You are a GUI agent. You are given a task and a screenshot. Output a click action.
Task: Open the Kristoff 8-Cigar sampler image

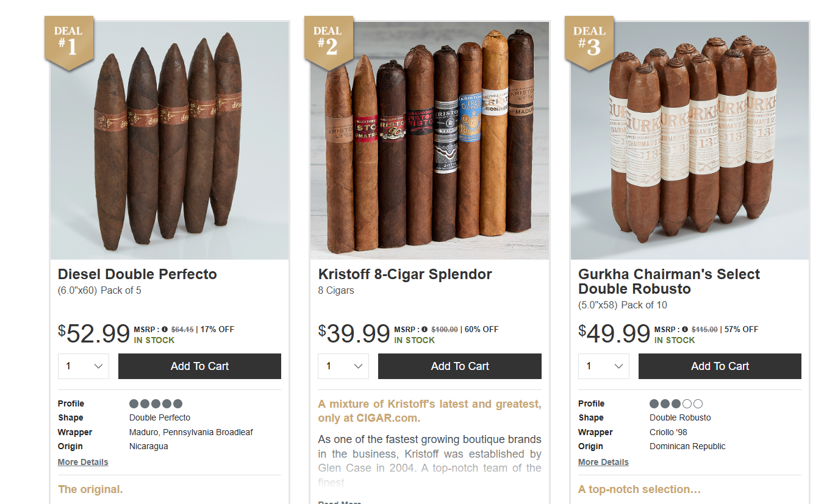coord(429,141)
